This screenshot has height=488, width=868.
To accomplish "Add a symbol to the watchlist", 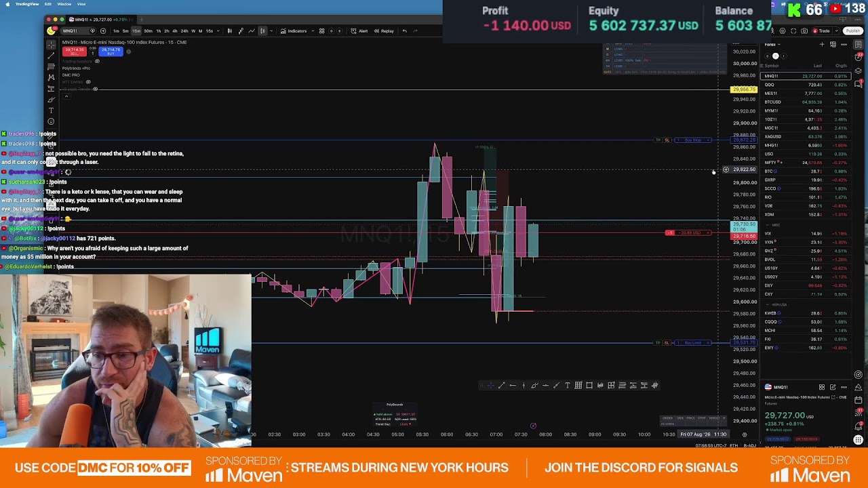I will click(822, 45).
